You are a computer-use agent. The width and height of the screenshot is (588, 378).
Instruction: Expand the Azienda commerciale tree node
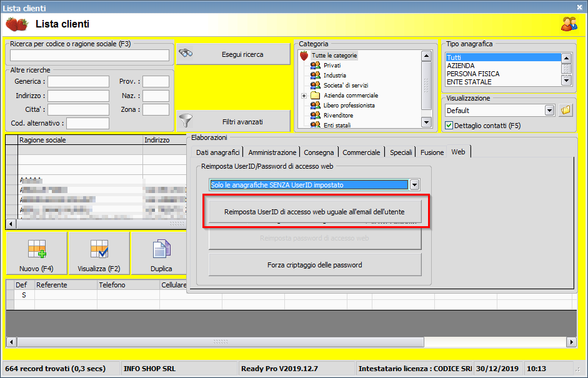pyautogui.click(x=304, y=96)
